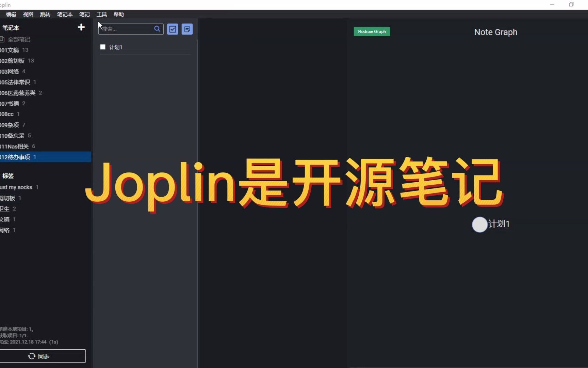This screenshot has width=588, height=368.
Task: Open the 工具 menu
Action: [102, 14]
